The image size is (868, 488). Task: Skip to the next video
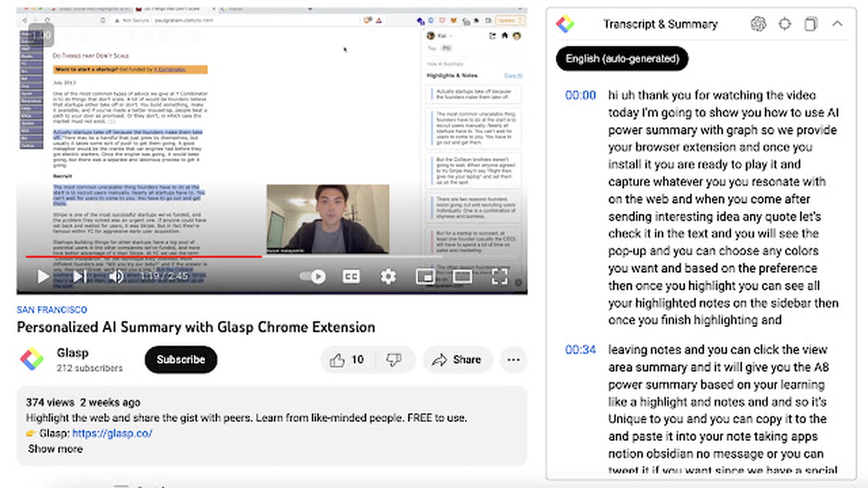coord(80,277)
